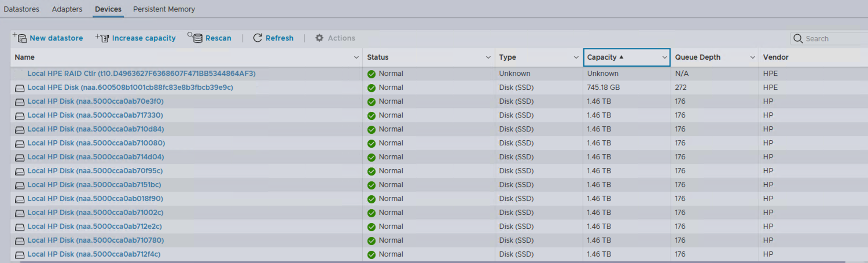Open Local HP Disk naa.5000cca0ab717330 link
The image size is (868, 263).
(x=95, y=115)
